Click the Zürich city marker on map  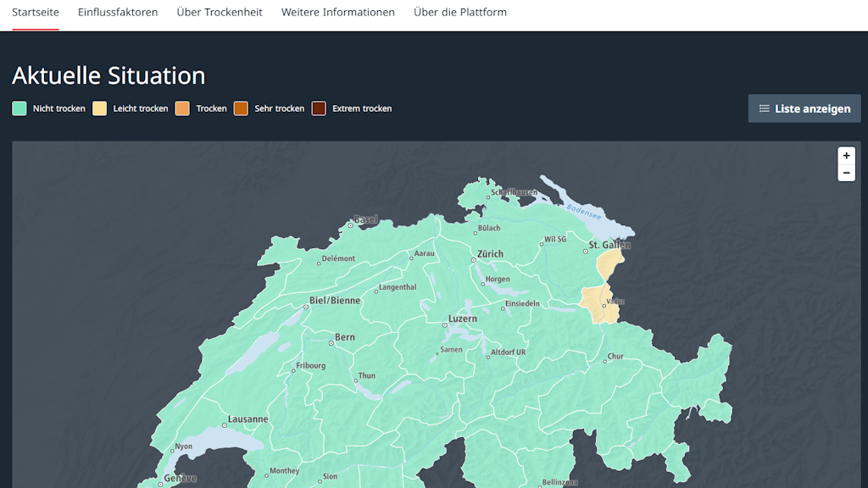point(473,259)
